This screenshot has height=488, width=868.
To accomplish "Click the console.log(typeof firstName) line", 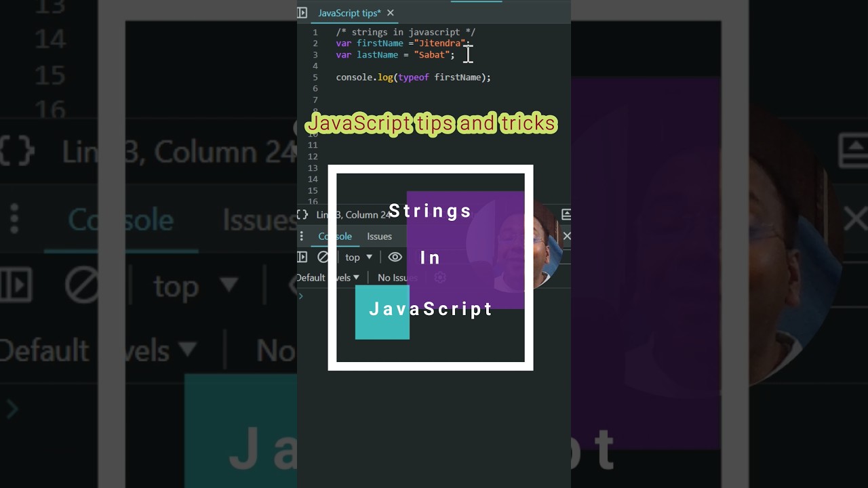I will tap(413, 77).
